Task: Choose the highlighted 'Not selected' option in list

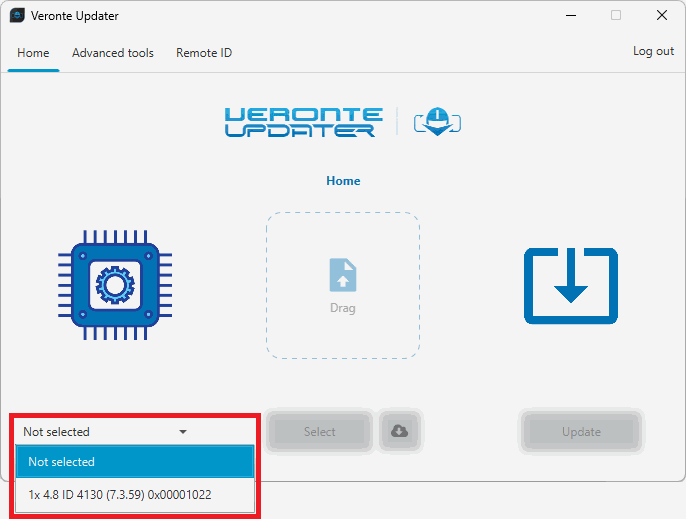Action: [135, 462]
